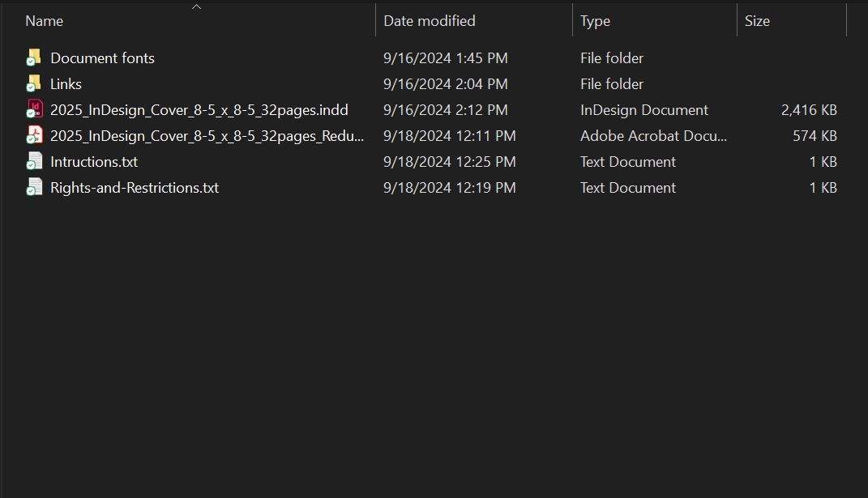The width and height of the screenshot is (868, 498).
Task: Click the InDesign file icon for the .indd document
Action: 34,109
